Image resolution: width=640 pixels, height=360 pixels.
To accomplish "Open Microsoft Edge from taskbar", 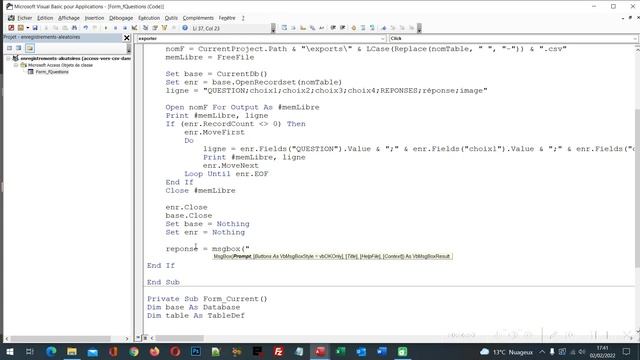I will (x=51, y=351).
